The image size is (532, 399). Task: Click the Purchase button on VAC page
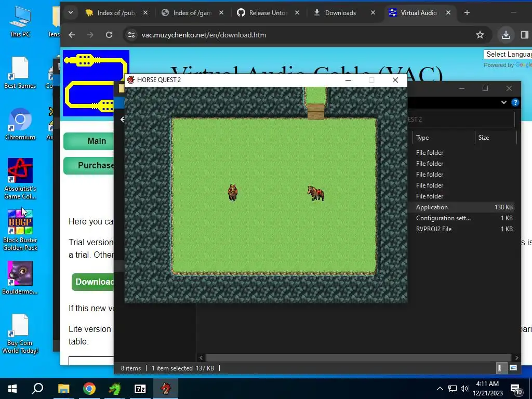tap(89, 165)
